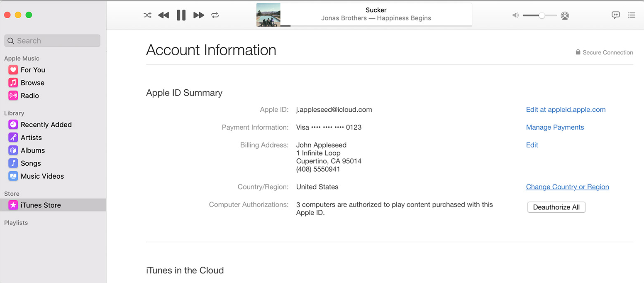This screenshot has height=283, width=644.
Task: Click the Computer Authorizations label
Action: pos(249,204)
